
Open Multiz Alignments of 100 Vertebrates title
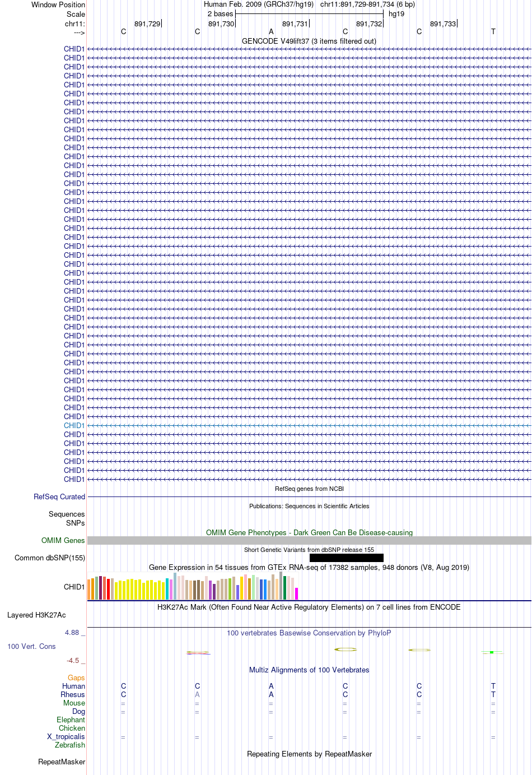[x=309, y=670]
